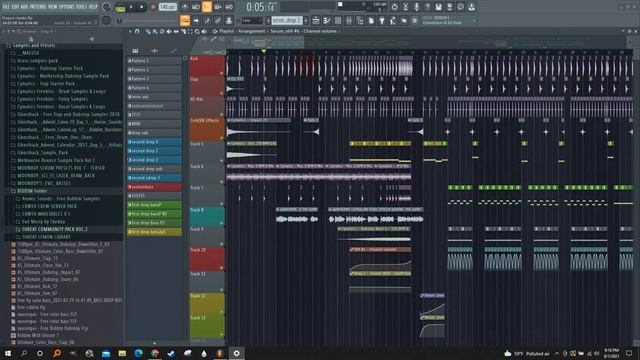Show automation clips icon in picker panel
The width and height of the screenshot is (640, 360).
click(x=173, y=51)
